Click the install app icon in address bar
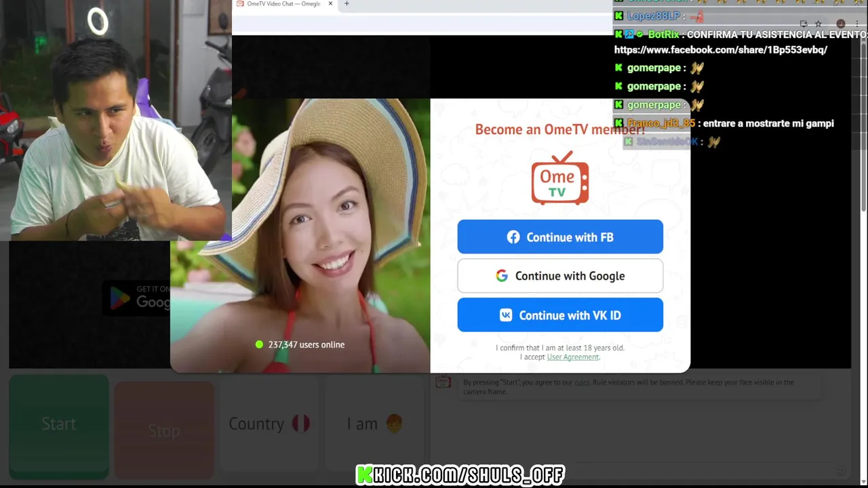The height and width of the screenshot is (488, 868). (804, 24)
